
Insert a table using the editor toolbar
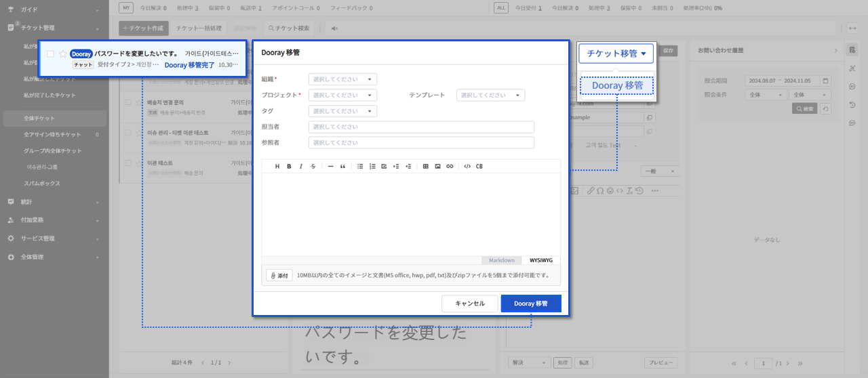click(426, 166)
